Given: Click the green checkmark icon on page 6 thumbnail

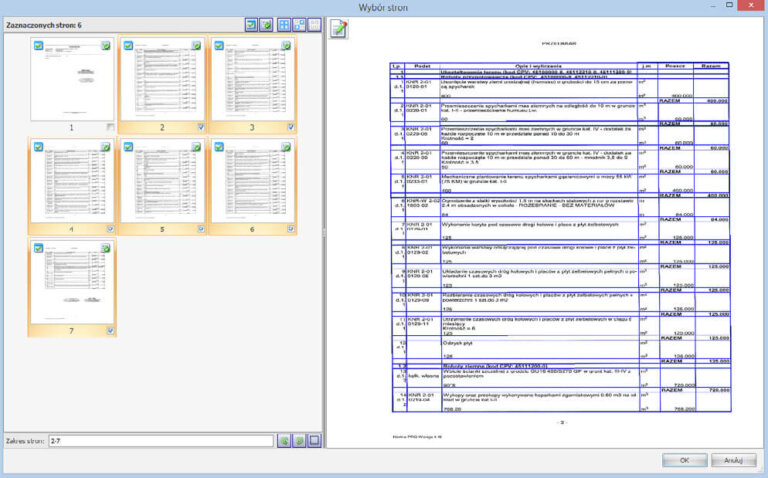Looking at the screenshot, I should (x=287, y=147).
